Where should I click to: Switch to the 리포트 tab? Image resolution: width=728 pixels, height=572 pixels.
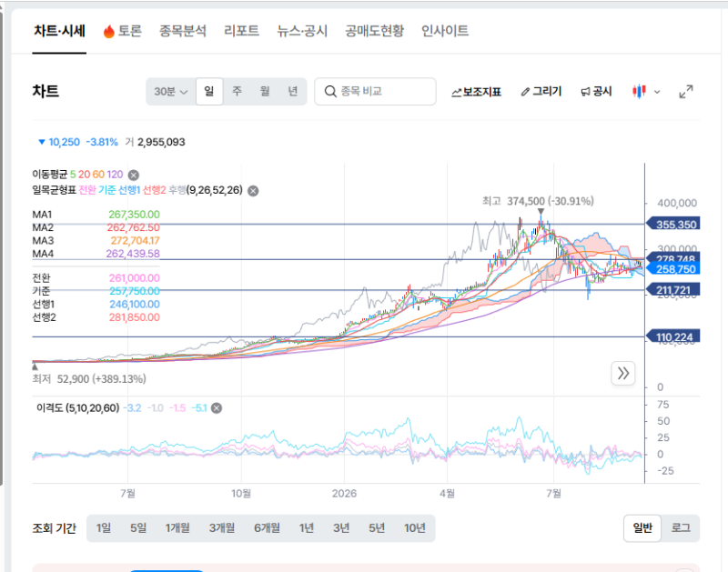click(x=241, y=31)
